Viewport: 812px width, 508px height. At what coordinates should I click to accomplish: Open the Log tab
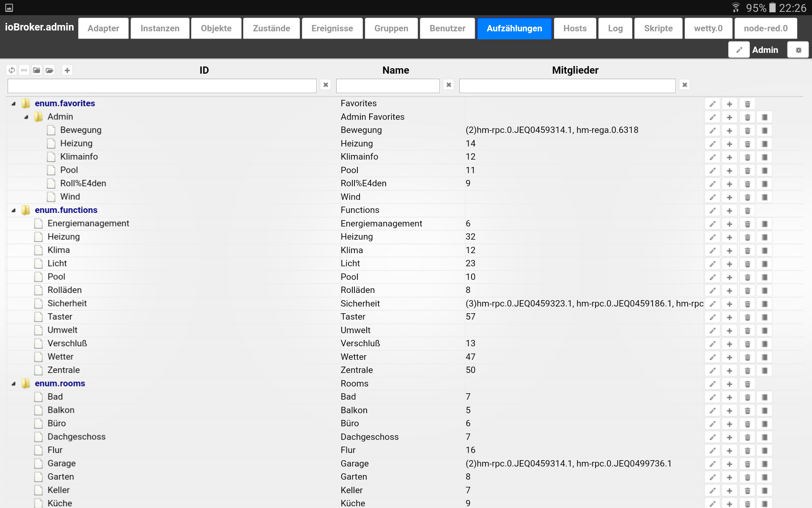pyautogui.click(x=615, y=28)
